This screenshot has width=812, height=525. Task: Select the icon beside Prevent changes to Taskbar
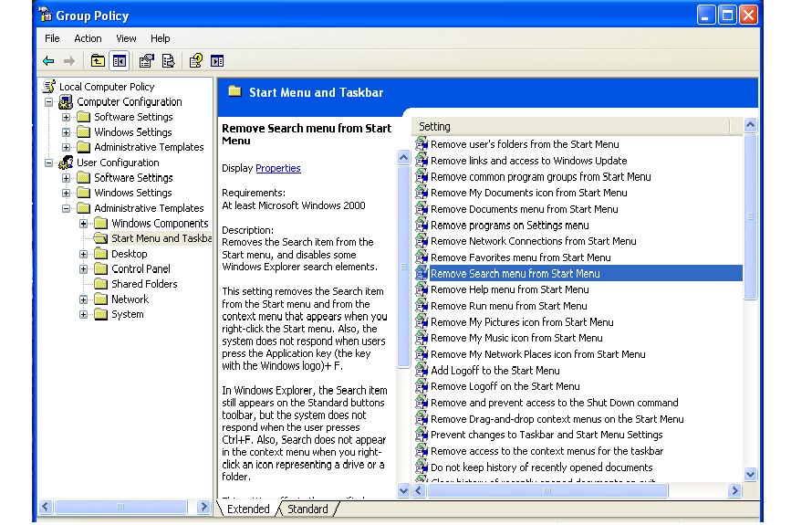(x=422, y=435)
